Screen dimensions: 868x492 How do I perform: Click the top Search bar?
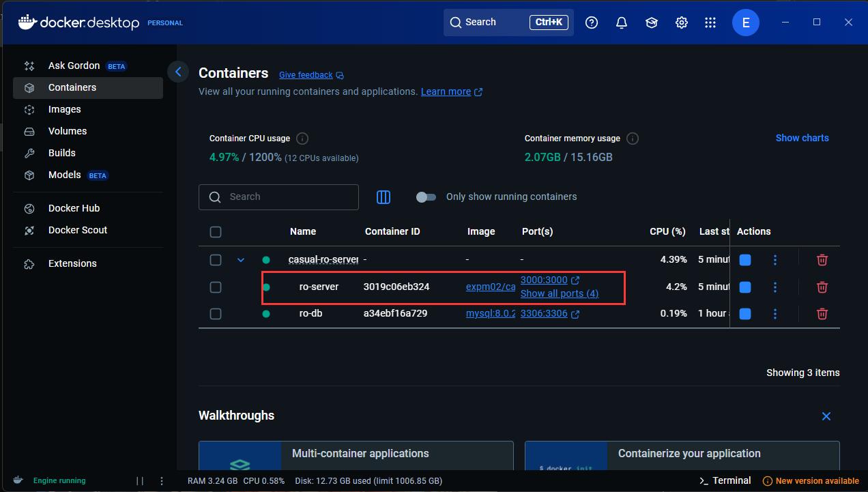click(x=508, y=23)
